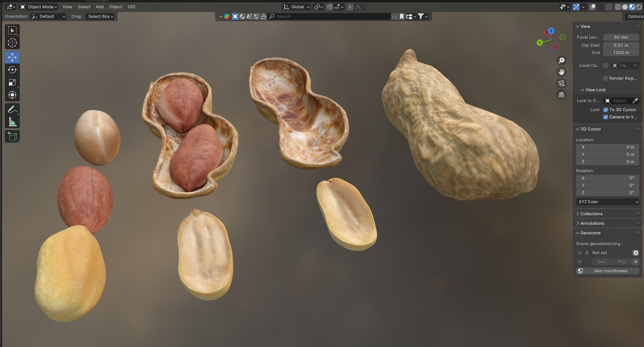
Task: Choose the Add Cube tool
Action: point(12,137)
